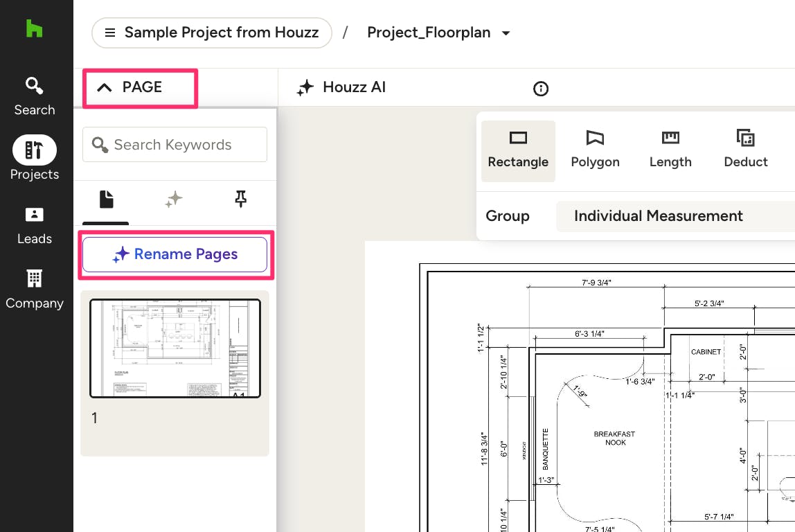Select the Deduct tool
This screenshot has width=795, height=532.
pos(745,150)
